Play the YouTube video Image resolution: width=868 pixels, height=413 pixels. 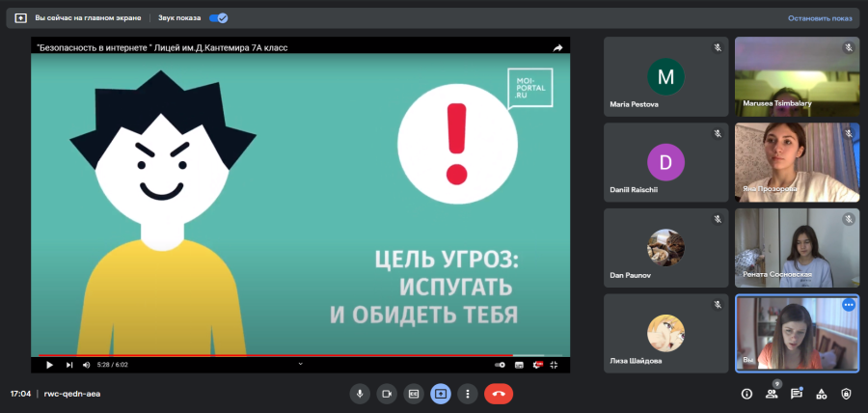click(x=49, y=365)
